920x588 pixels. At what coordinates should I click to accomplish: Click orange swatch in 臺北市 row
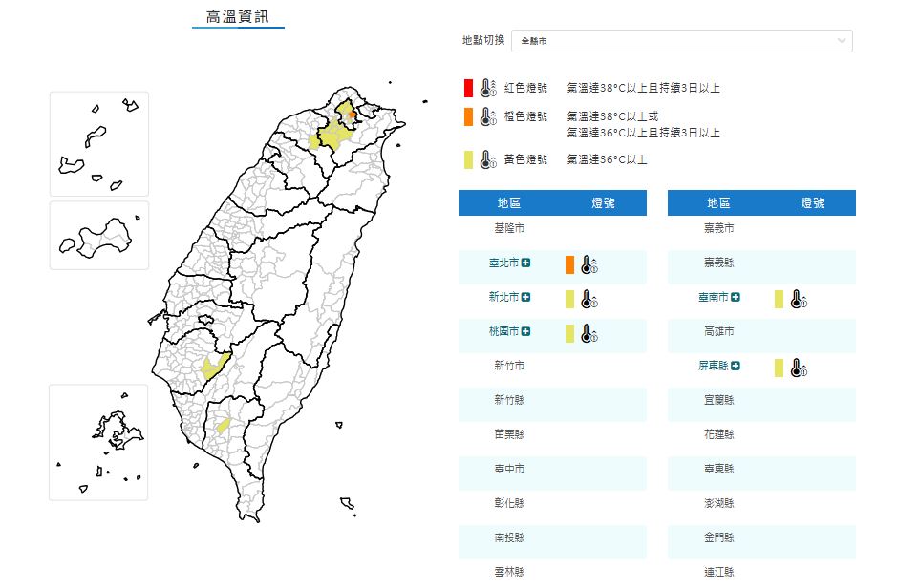[569, 264]
